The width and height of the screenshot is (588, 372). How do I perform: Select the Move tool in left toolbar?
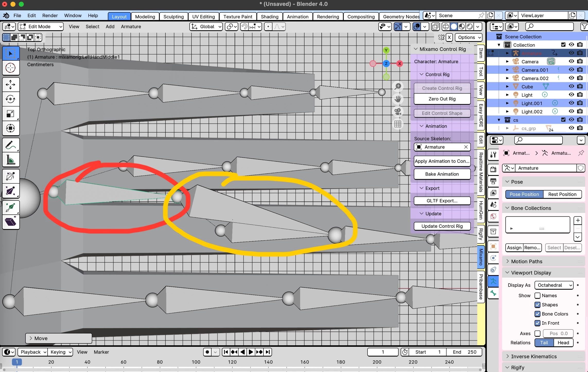click(x=11, y=85)
